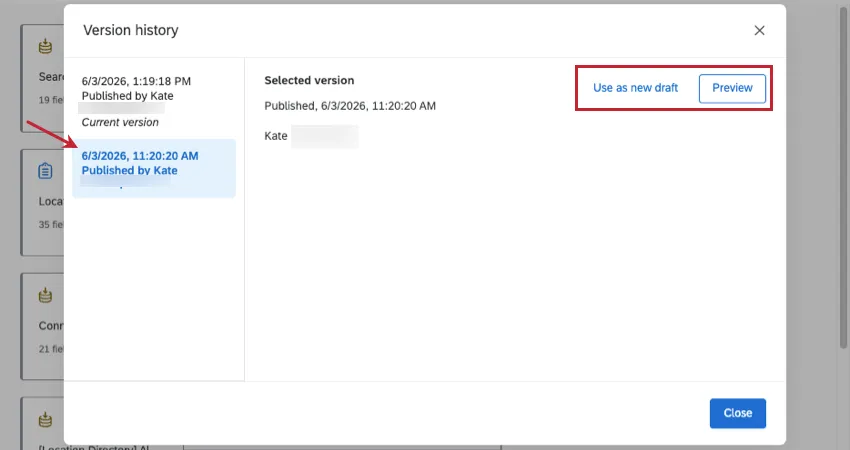
Task: Click the Current version label
Action: pos(120,123)
